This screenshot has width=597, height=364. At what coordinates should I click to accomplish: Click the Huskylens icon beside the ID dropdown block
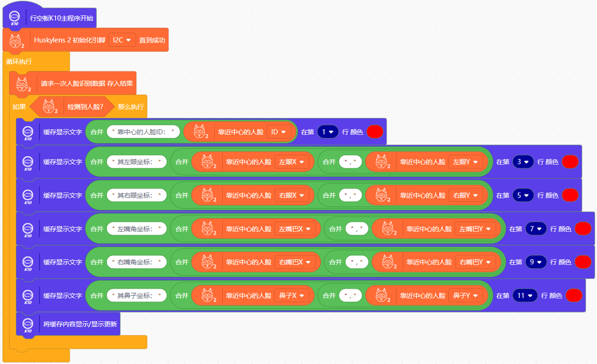[x=200, y=132]
